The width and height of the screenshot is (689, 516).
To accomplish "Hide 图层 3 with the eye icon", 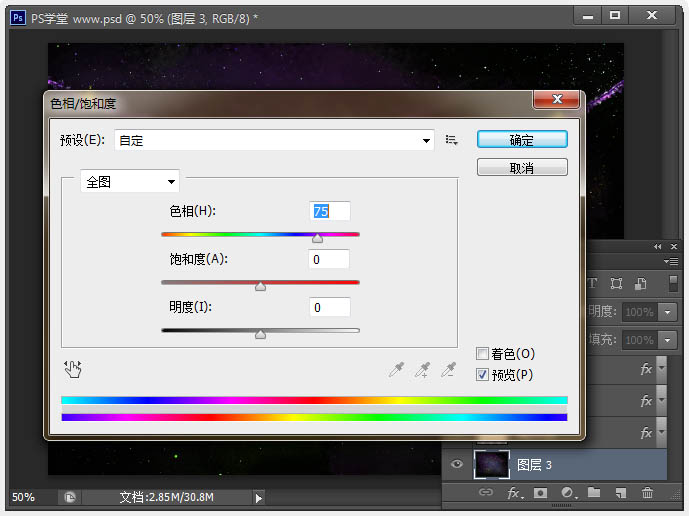I will [x=457, y=464].
